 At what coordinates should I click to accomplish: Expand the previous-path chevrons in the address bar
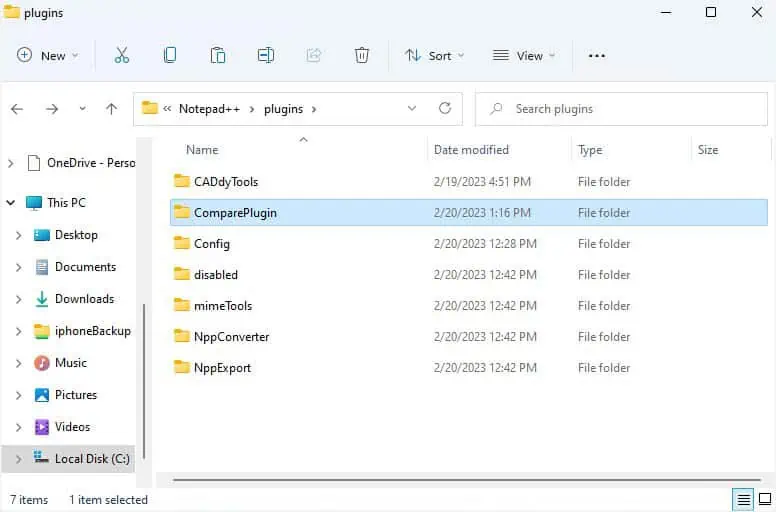[167, 108]
